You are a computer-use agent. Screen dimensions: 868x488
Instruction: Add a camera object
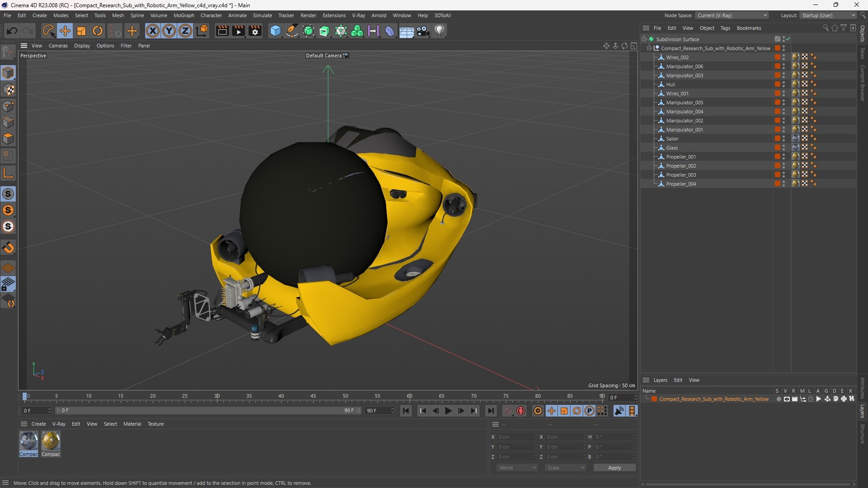[x=423, y=31]
